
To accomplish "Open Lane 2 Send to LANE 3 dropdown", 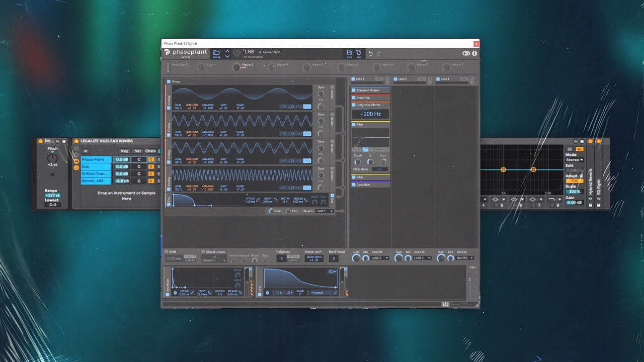I will 422,258.
